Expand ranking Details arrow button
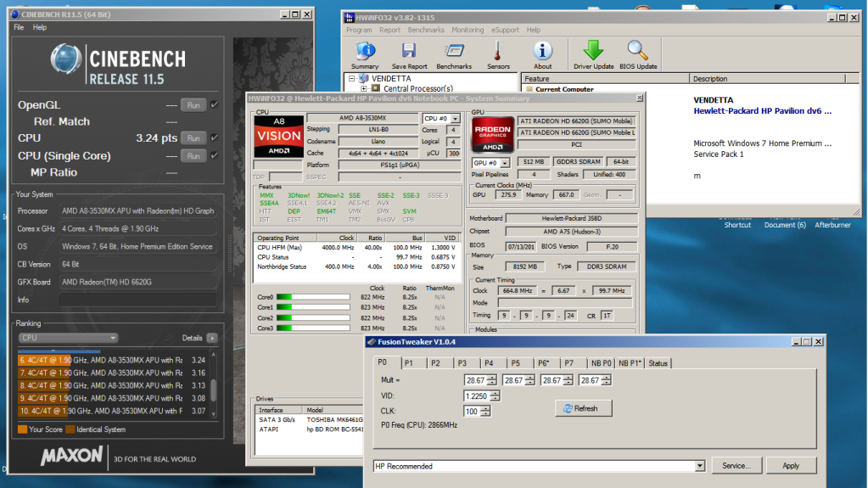This screenshot has height=488, width=868. coord(212,338)
